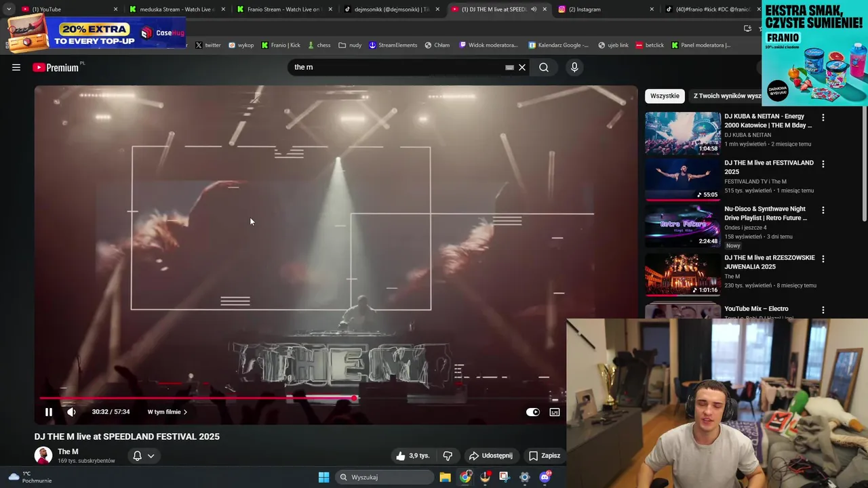
Task: Open browser tab search dropdown arrow
Action: (x=8, y=9)
